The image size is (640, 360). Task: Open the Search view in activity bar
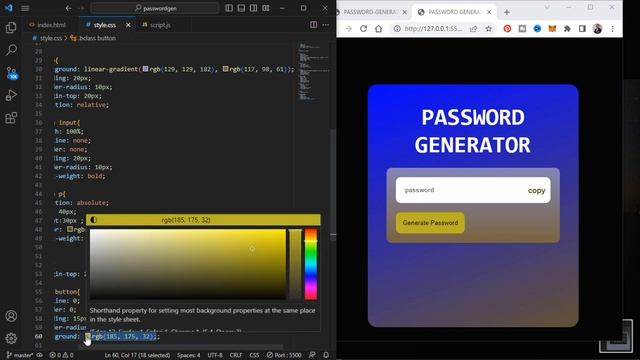pyautogui.click(x=11, y=50)
